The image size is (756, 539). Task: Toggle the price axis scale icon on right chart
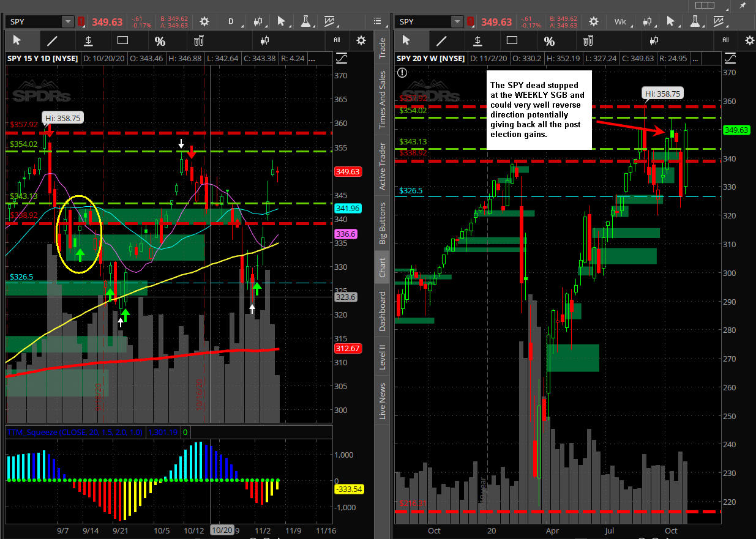coord(730,59)
